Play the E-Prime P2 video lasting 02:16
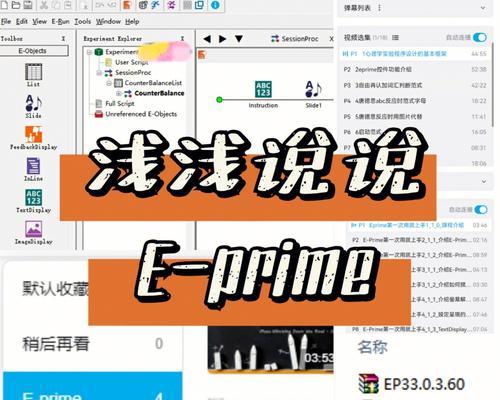Screen dimensions: 500x400 pos(418,240)
